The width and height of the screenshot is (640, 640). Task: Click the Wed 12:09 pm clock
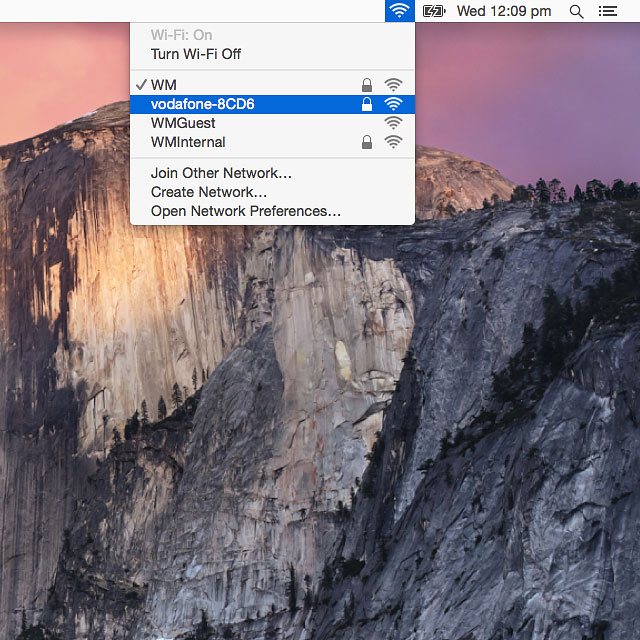(504, 11)
